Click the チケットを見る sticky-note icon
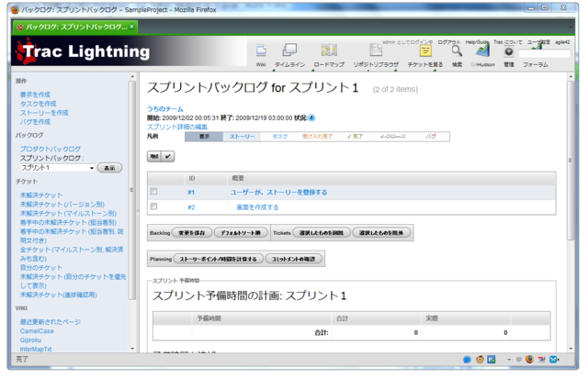Viewport: 588px width, 379px height. (425, 51)
